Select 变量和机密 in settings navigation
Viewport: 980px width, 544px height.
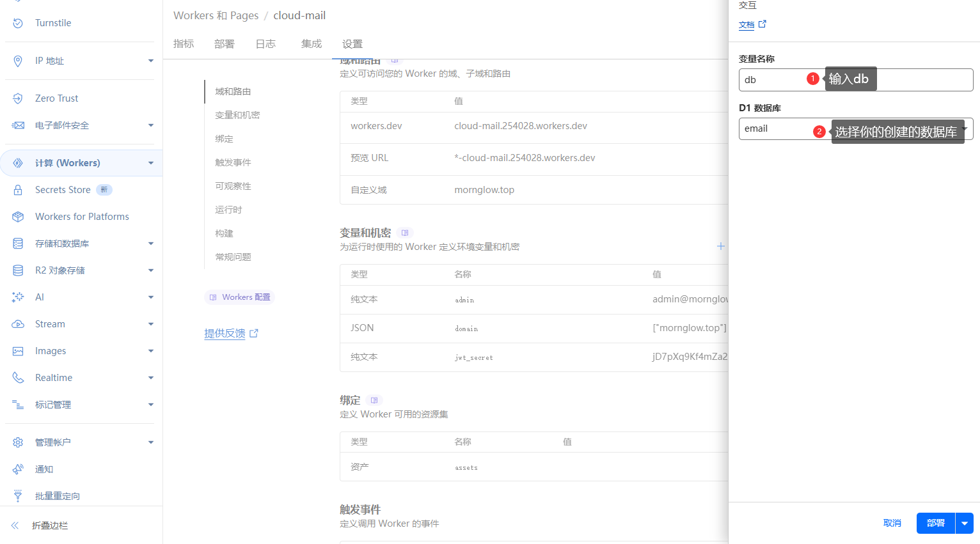(237, 115)
